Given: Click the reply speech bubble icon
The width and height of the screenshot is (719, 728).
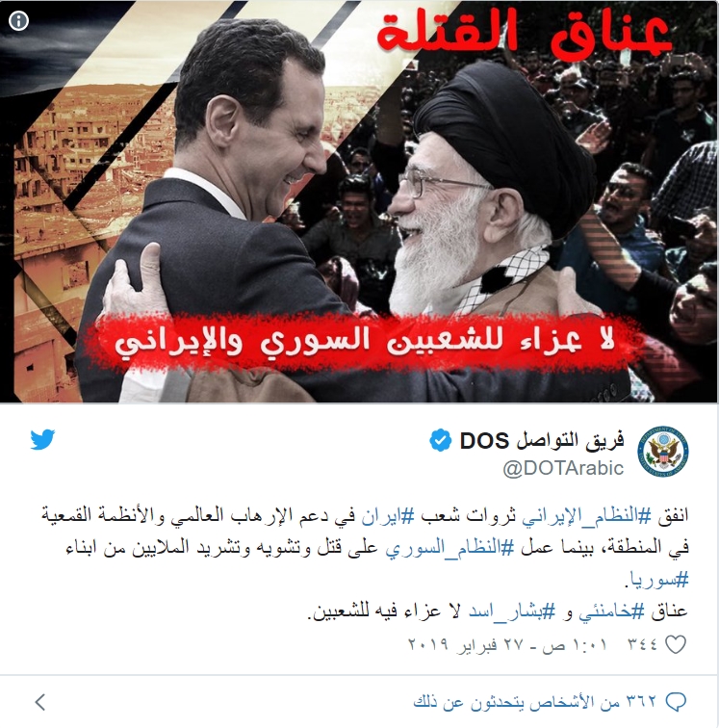Looking at the screenshot, I should click(x=676, y=702).
